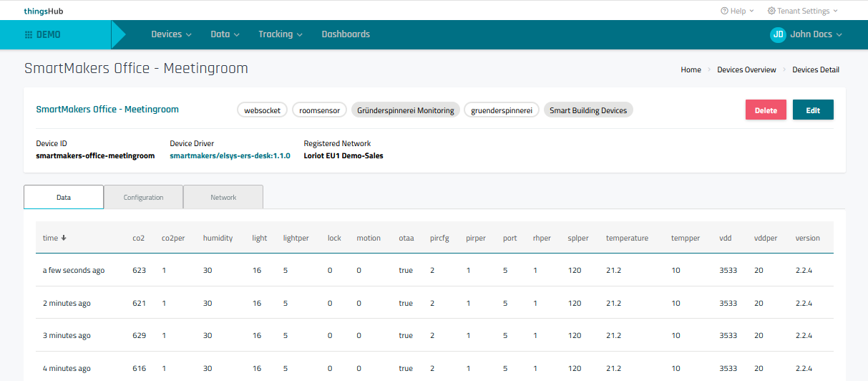The height and width of the screenshot is (381, 868).
Task: Select the Data tab
Action: pos(64,197)
